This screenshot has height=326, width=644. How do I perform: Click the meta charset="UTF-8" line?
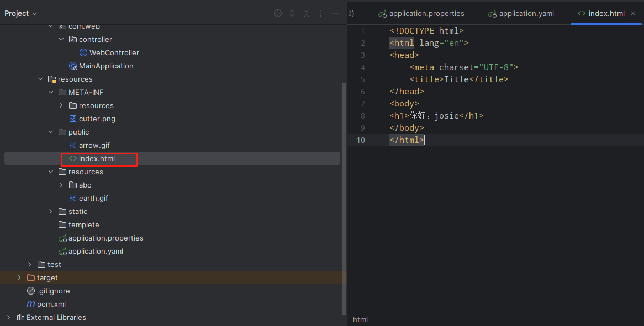pyautogui.click(x=464, y=67)
